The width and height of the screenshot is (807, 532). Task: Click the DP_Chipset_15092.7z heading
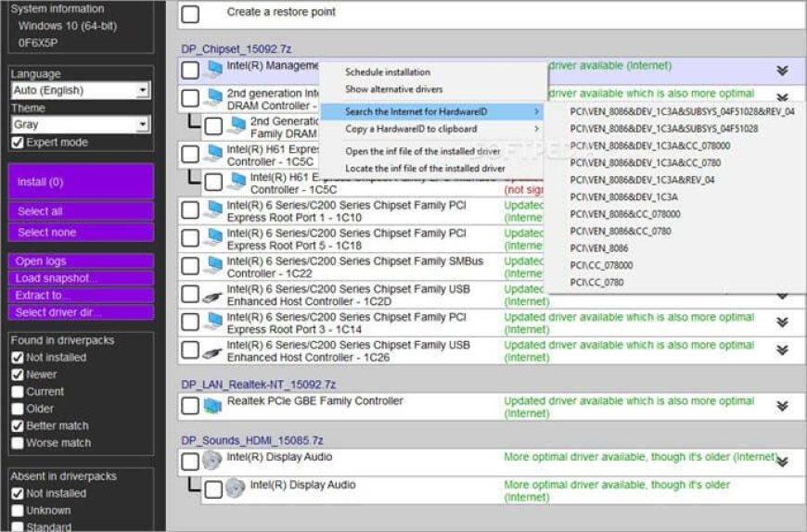pyautogui.click(x=237, y=49)
